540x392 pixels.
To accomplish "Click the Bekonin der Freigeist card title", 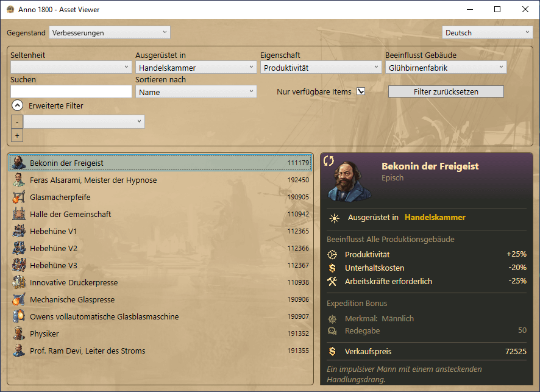I will pos(430,166).
